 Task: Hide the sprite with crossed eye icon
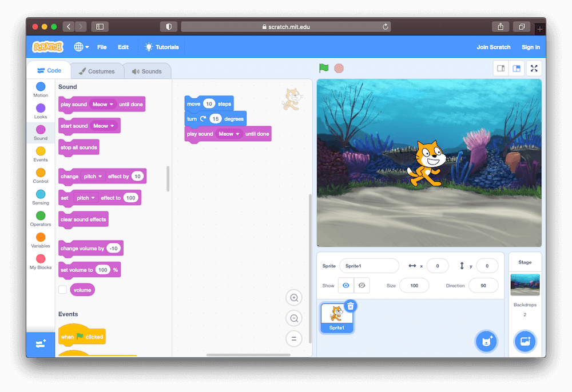point(362,285)
